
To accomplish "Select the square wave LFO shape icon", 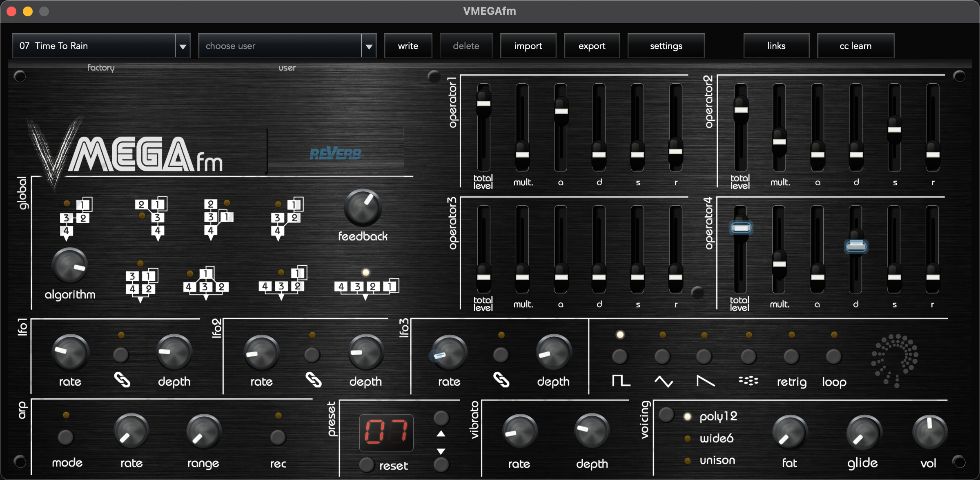I will (x=621, y=381).
